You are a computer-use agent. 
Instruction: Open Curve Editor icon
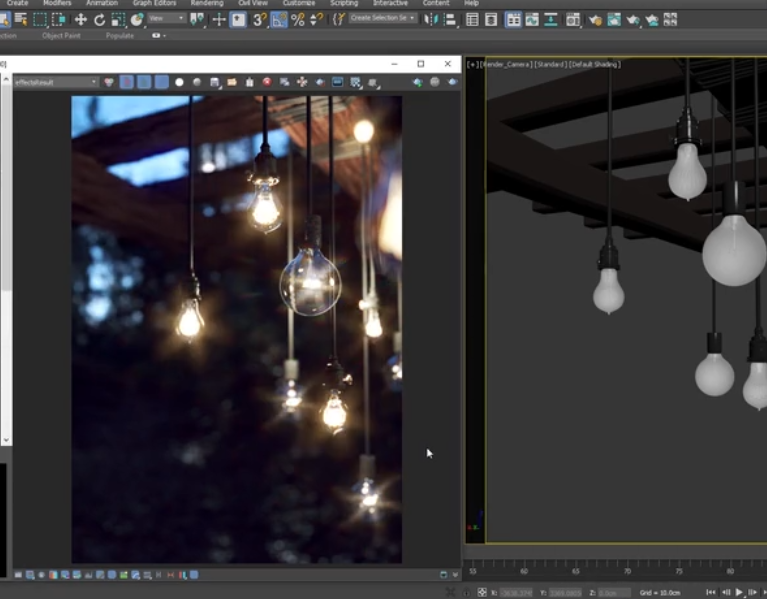532,20
